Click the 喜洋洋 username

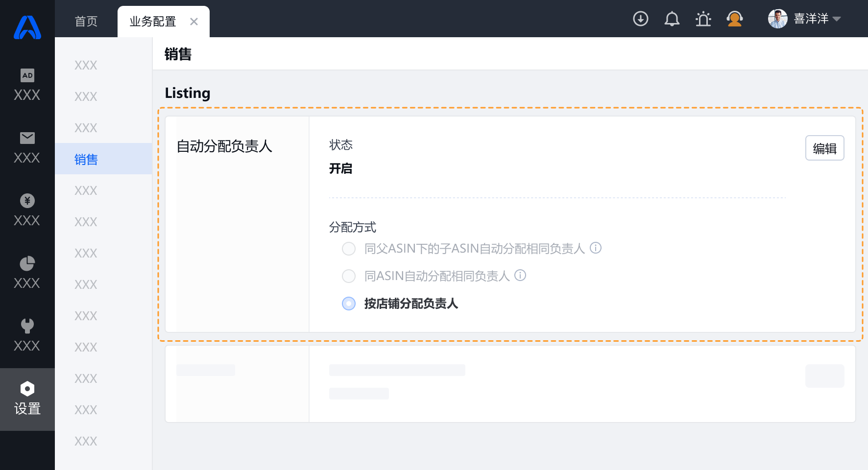pos(811,19)
